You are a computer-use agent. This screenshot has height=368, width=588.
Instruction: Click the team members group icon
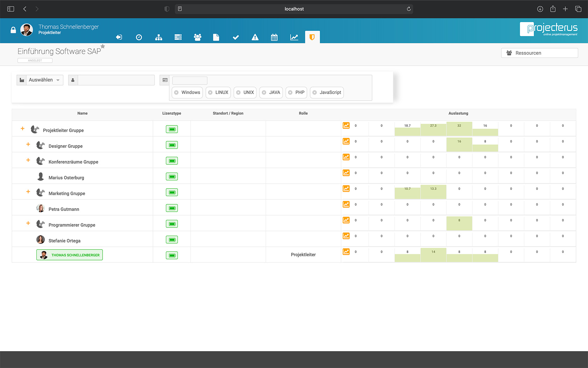pyautogui.click(x=197, y=37)
